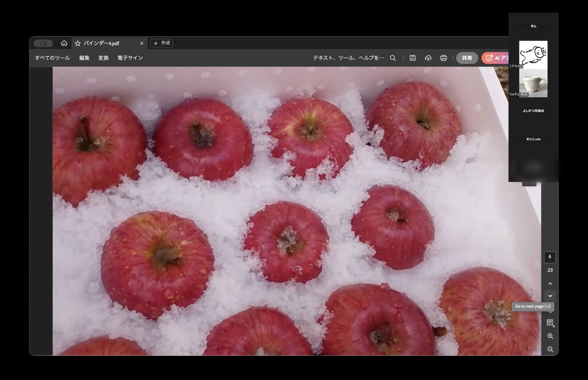The width and height of the screenshot is (588, 380).
Task: Star the バインダー4.pdf tab
Action: [x=78, y=43]
